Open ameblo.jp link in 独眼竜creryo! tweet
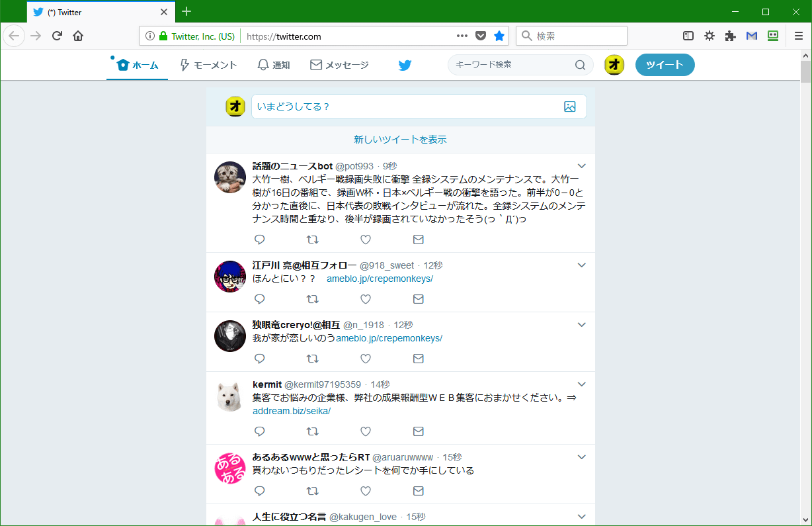This screenshot has height=526, width=812. click(389, 338)
